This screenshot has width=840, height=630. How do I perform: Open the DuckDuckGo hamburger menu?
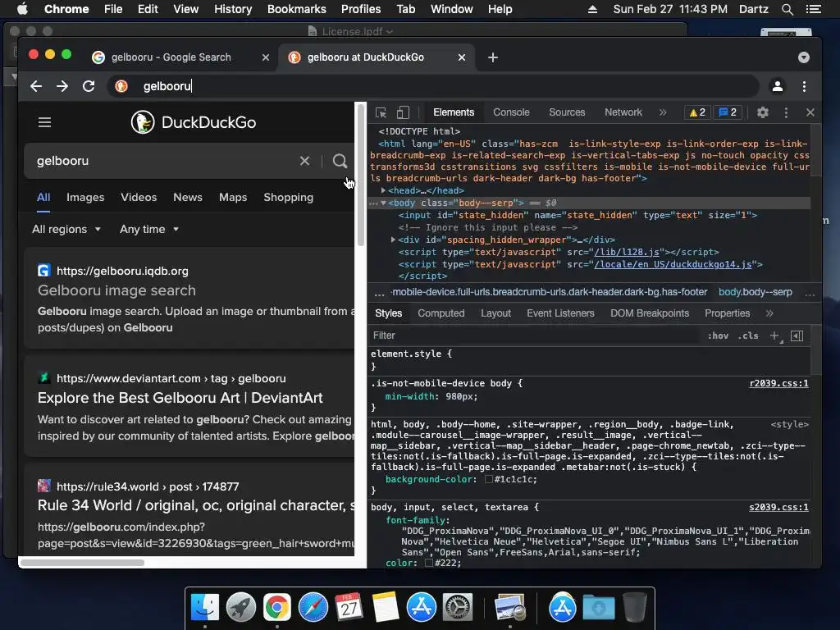[x=44, y=122]
